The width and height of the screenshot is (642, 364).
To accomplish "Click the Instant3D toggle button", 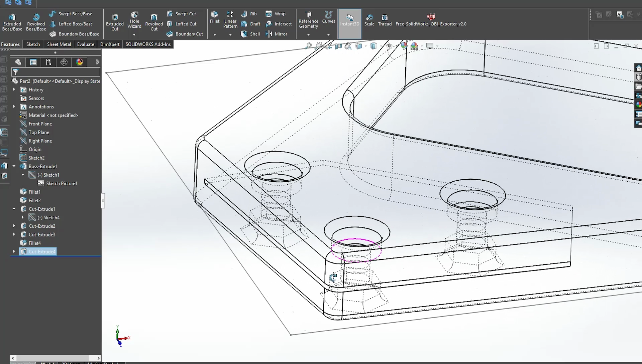I will point(350,20).
